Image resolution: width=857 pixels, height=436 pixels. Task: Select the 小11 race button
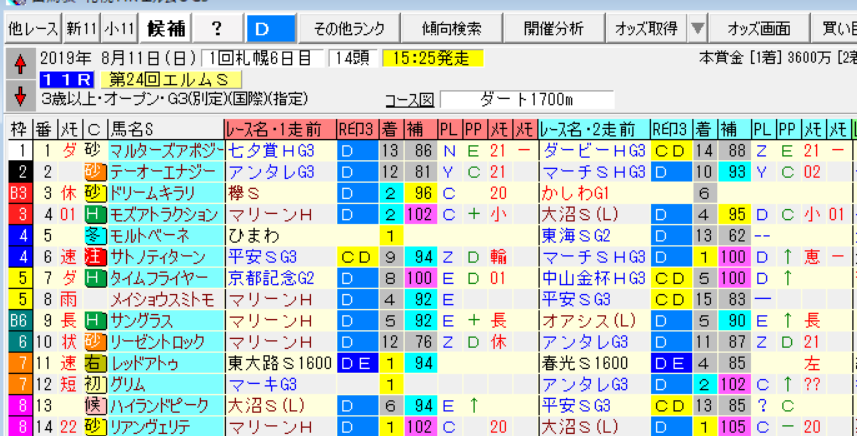coord(119,28)
